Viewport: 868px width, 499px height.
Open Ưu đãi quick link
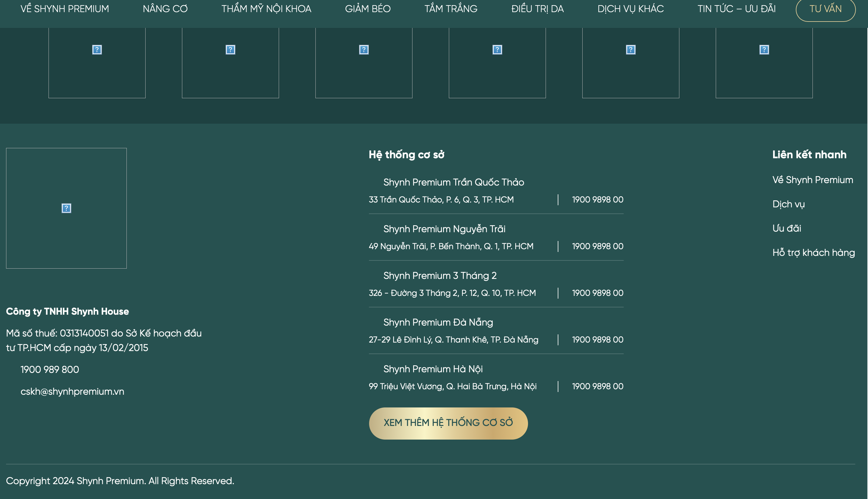tap(786, 228)
